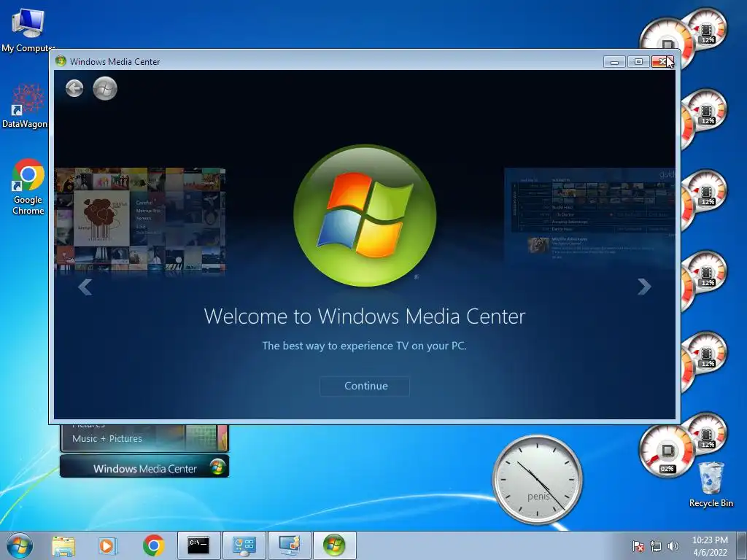Switch to the display personalization taskbar window
Viewport: 747px width, 560px height.
click(289, 545)
